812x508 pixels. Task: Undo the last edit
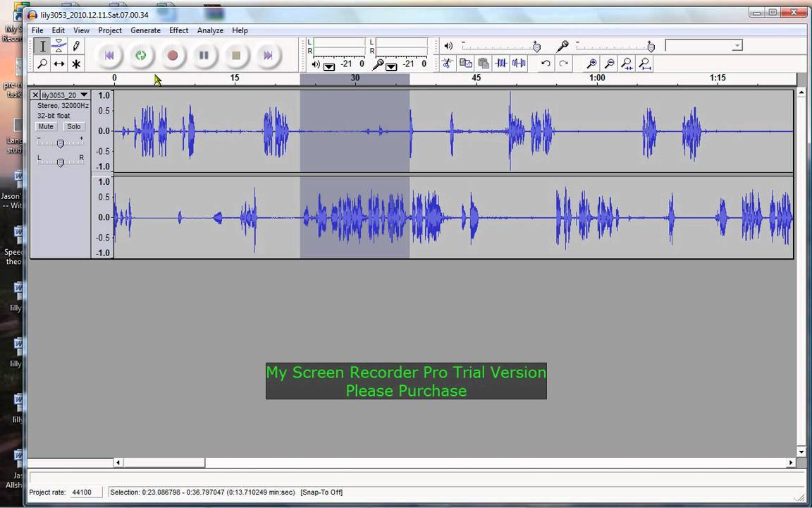click(x=546, y=64)
